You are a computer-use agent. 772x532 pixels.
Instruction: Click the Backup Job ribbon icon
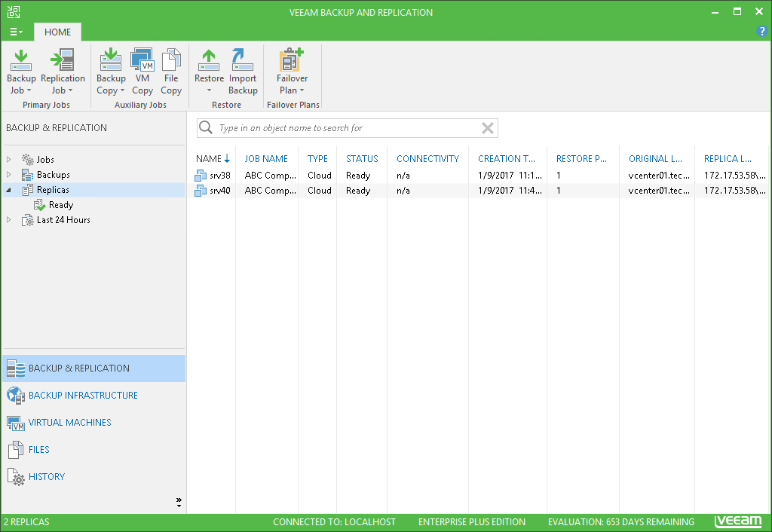point(20,60)
